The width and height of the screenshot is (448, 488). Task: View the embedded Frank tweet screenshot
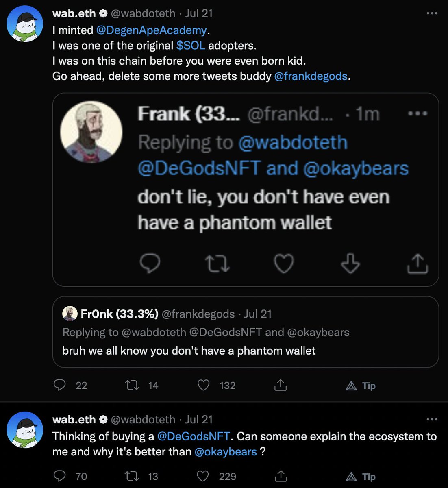246,190
